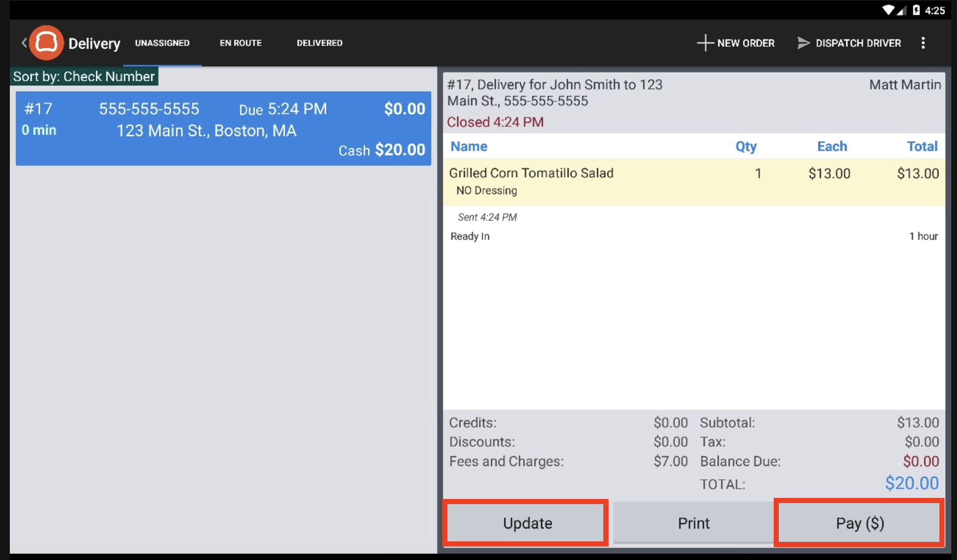Tap the cellular signal icon
Image resolution: width=957 pixels, height=560 pixels.
click(902, 9)
